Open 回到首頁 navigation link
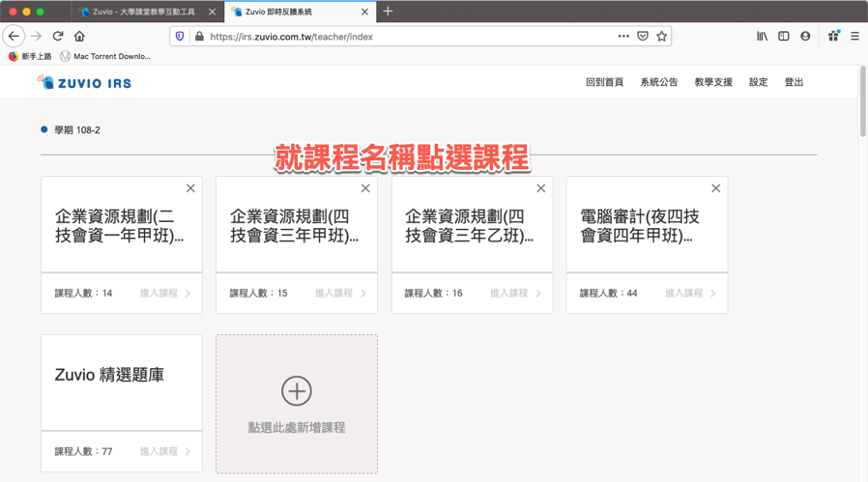The width and height of the screenshot is (868, 482). point(604,82)
